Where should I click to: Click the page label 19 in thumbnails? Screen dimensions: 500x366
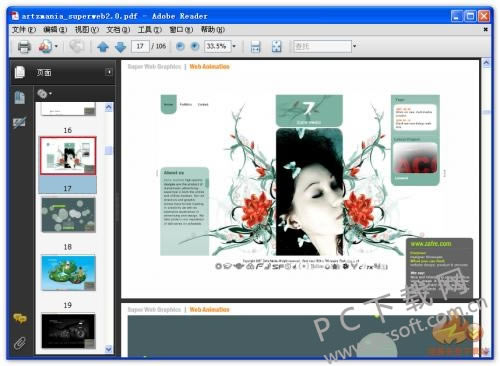67,305
